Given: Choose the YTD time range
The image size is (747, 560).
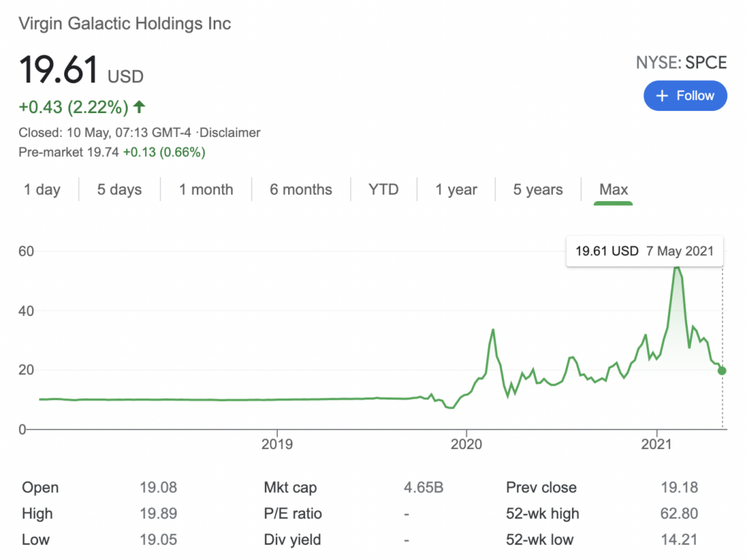Looking at the screenshot, I should (384, 190).
